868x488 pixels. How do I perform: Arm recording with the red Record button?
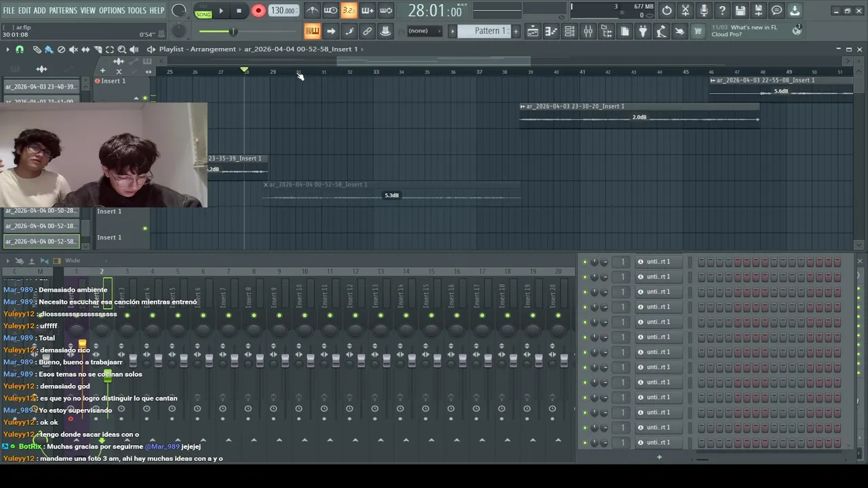coord(258,11)
